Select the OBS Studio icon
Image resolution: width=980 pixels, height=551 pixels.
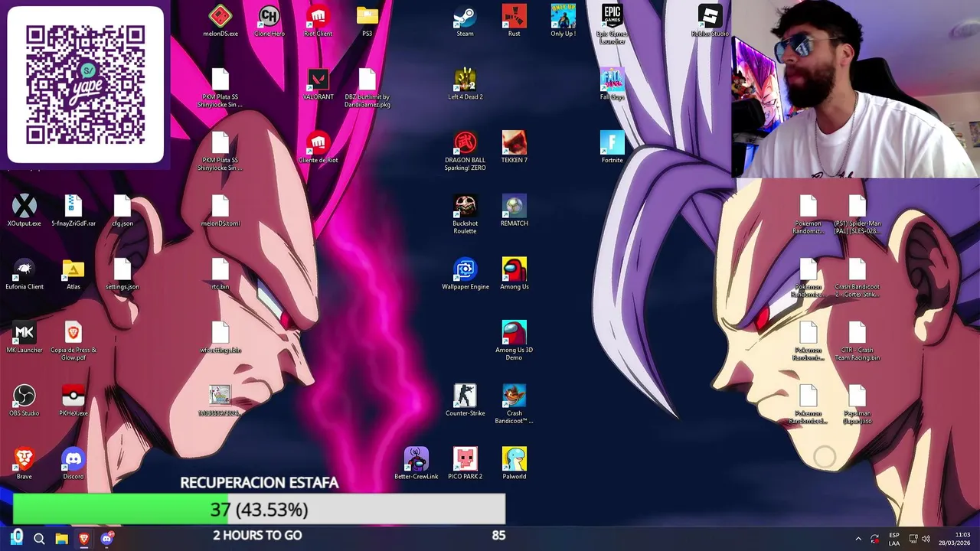(x=24, y=401)
